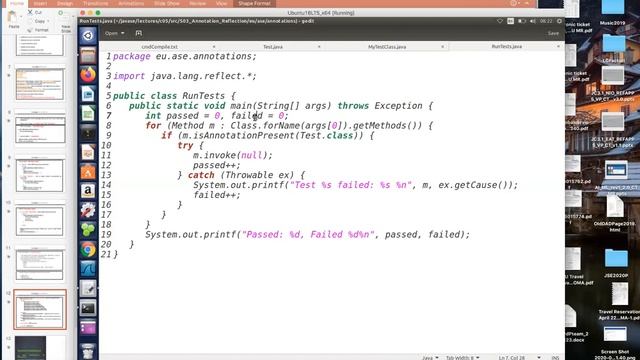Click line 11 'm.invoke(null);' in editor

point(233,155)
